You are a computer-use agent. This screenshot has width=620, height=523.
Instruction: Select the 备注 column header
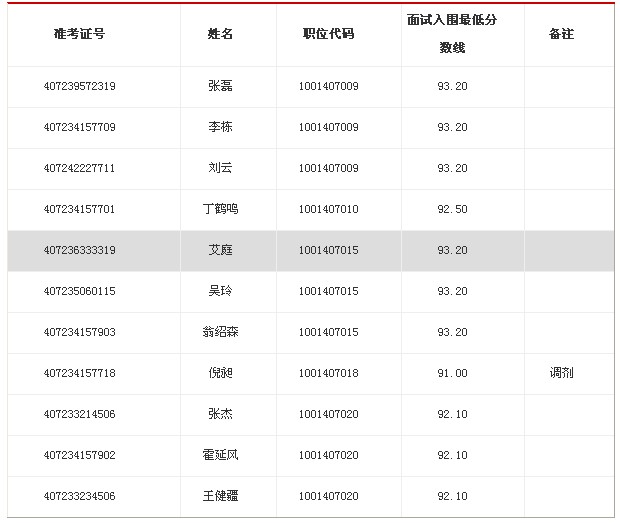click(561, 34)
